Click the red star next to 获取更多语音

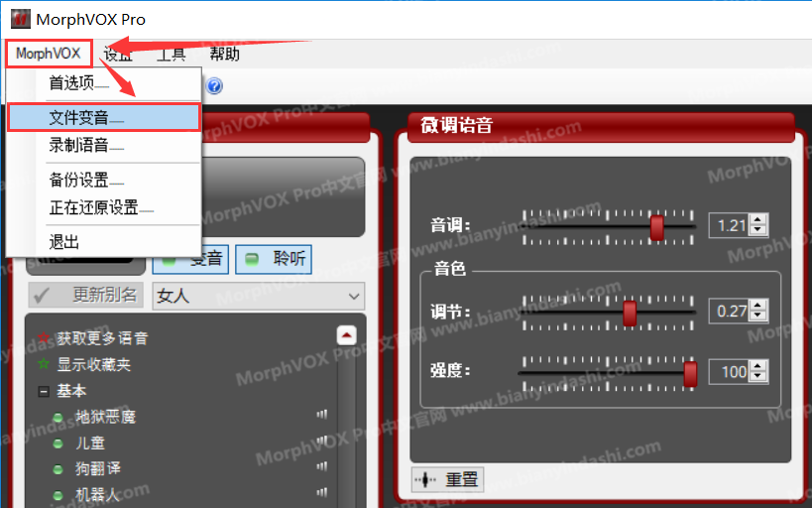tap(44, 338)
